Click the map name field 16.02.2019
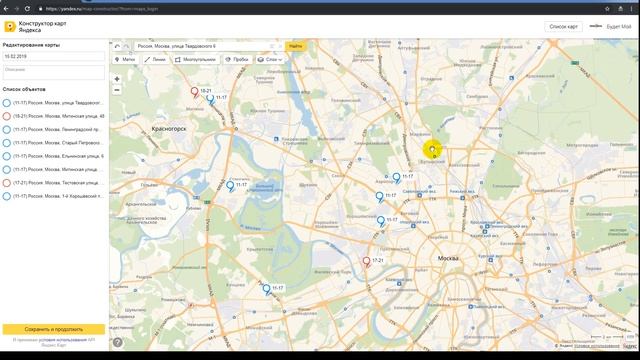This screenshot has width=640, height=360. pos(53,56)
